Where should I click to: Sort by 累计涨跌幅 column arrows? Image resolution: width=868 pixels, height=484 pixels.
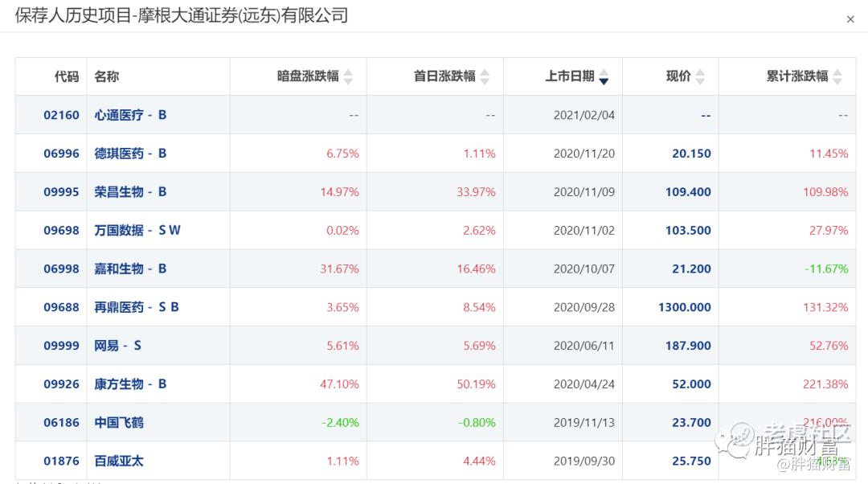837,76
